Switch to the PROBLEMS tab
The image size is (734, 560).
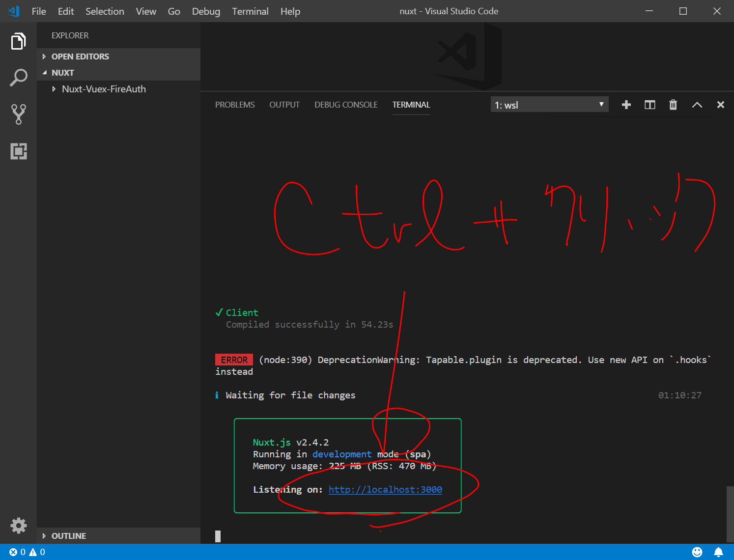235,105
